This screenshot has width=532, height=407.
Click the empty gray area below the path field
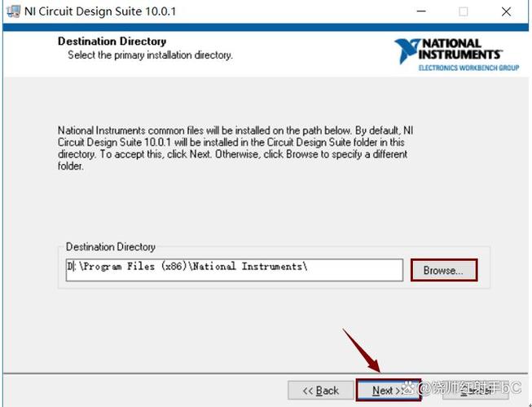[x=244, y=326]
